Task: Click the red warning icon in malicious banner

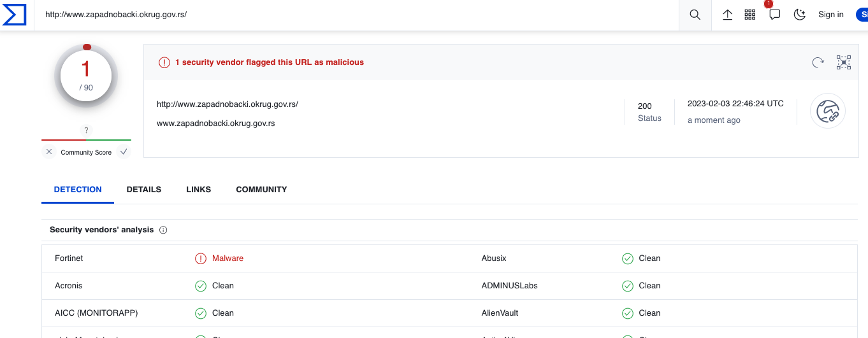Action: [164, 62]
